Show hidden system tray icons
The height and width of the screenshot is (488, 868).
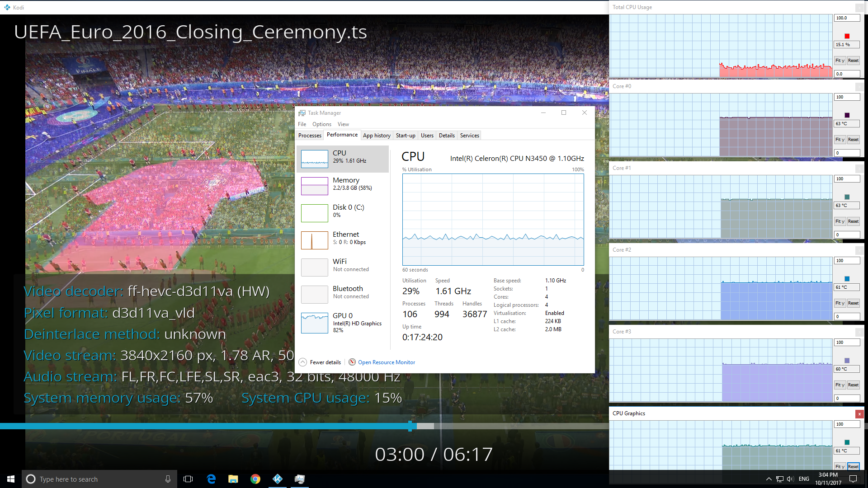click(769, 479)
